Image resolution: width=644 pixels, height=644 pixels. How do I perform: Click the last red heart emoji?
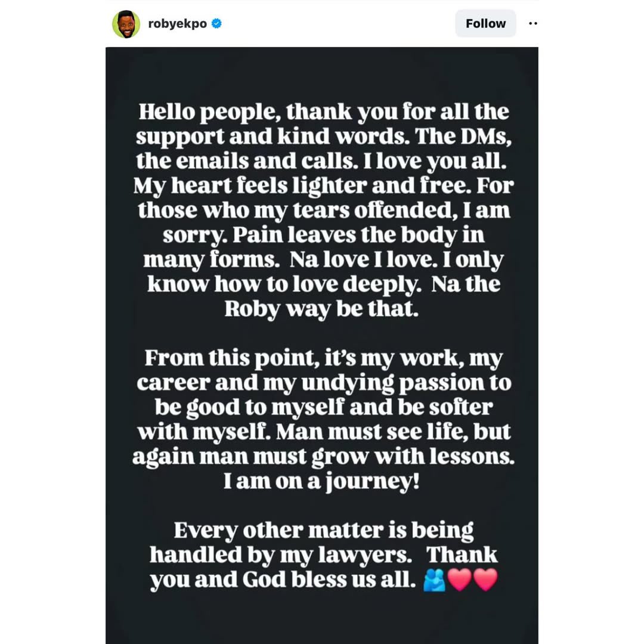pos(485,580)
